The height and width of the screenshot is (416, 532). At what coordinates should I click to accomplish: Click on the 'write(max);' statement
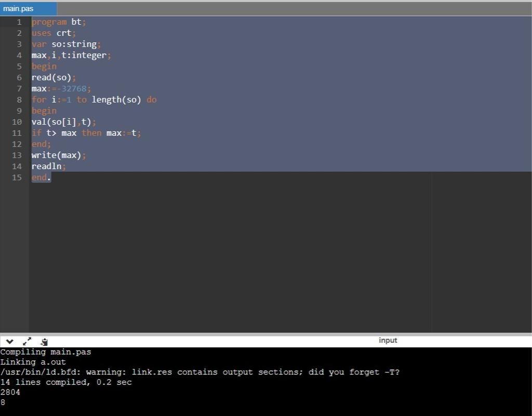click(59, 155)
